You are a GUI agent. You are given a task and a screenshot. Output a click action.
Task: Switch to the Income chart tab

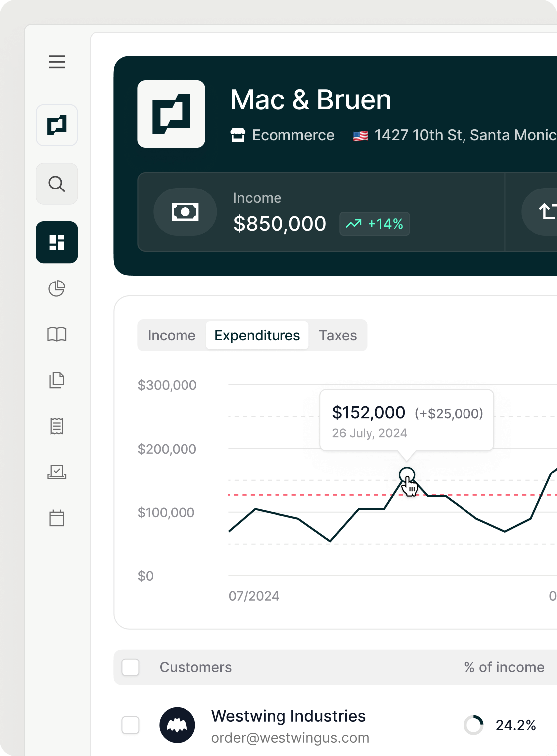pos(172,335)
